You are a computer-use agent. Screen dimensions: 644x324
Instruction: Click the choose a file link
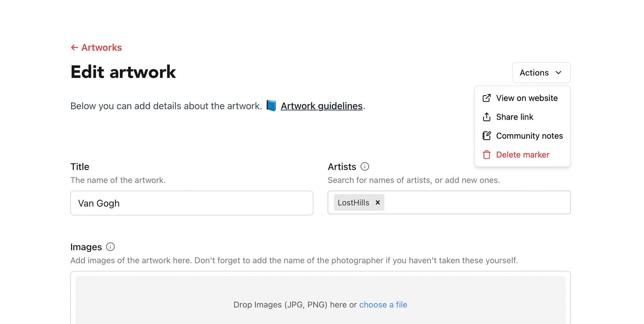coord(383,305)
